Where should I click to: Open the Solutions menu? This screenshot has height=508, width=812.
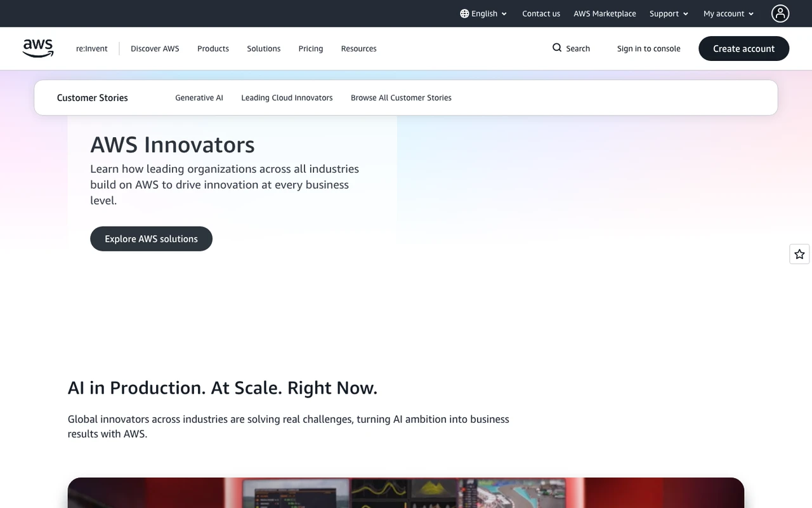point(264,48)
